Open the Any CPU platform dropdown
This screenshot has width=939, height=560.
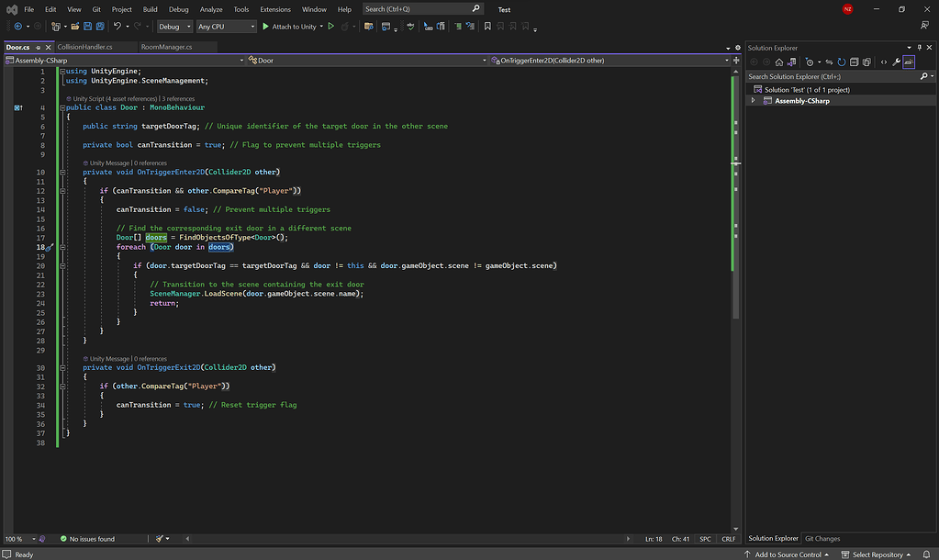pos(226,27)
